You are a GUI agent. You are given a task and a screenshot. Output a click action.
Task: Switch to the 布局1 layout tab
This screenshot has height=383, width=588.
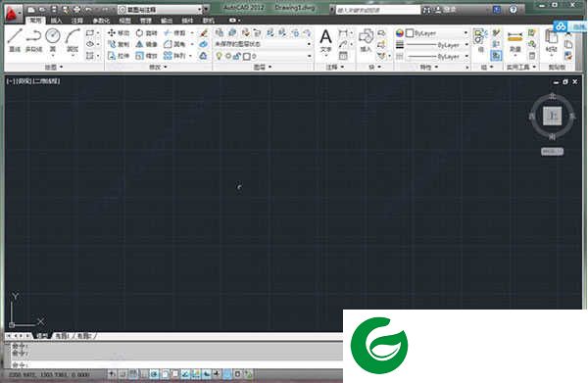point(63,336)
